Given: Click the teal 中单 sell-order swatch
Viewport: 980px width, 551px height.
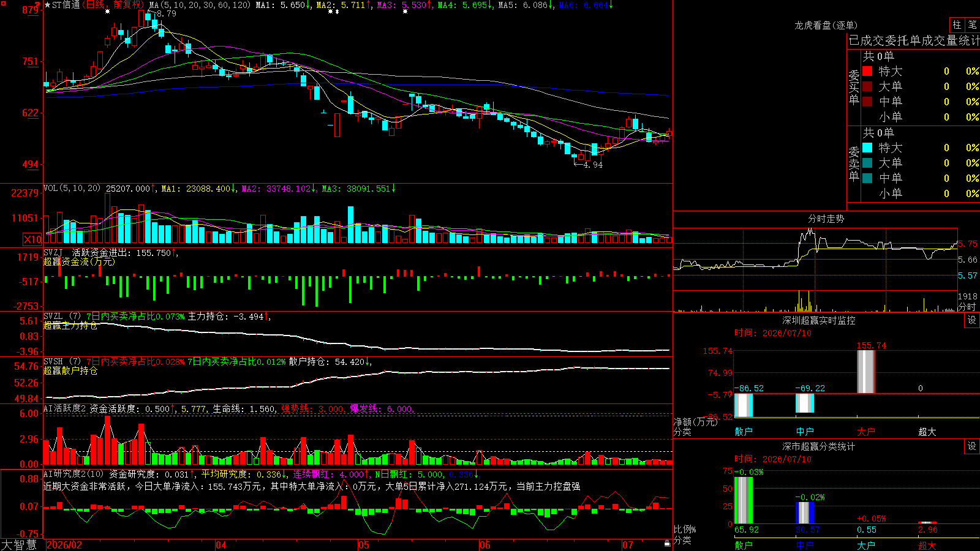Looking at the screenshot, I should 867,178.
